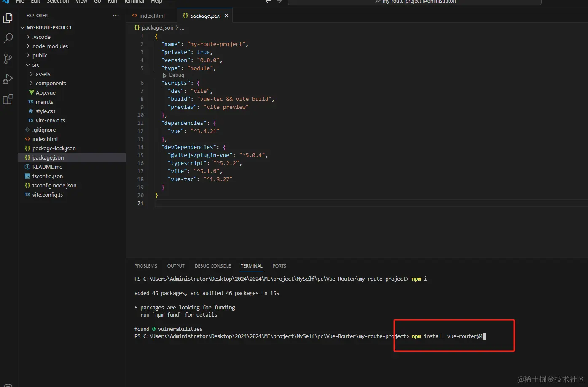Screen dimensions: 588x387
Task: Click "found 0 vulnerabilities" in the terminal
Action: pyautogui.click(x=168, y=329)
